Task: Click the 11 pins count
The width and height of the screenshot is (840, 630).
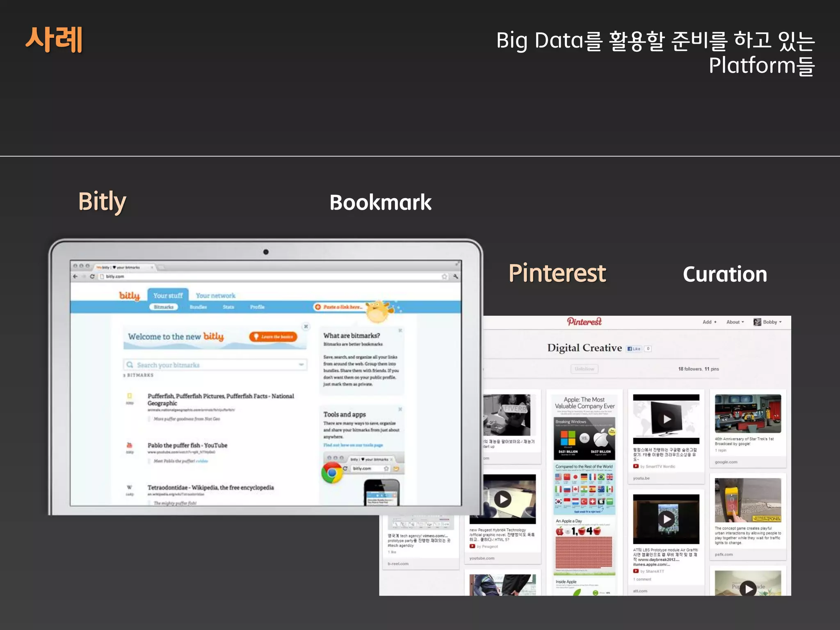Action: [712, 369]
